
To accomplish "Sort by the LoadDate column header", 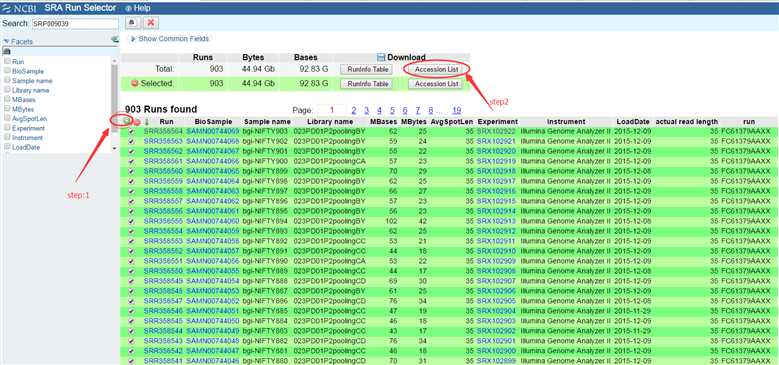I will point(632,122).
